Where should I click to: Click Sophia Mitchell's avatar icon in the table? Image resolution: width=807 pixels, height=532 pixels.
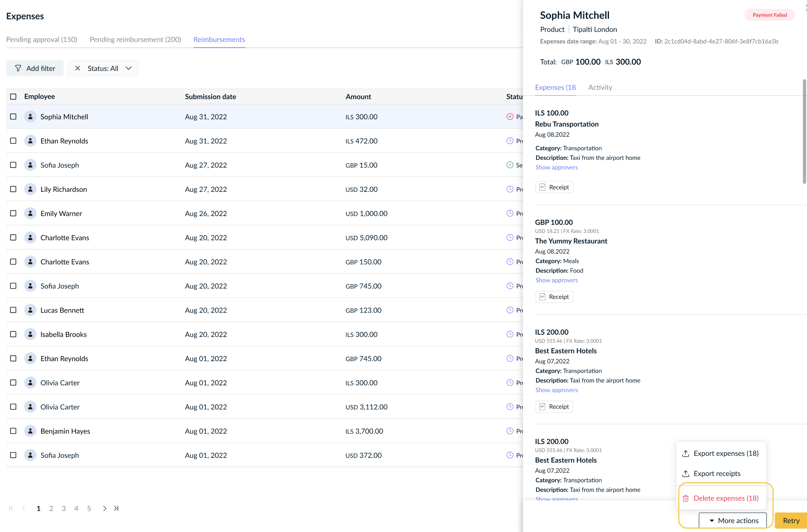click(30, 117)
